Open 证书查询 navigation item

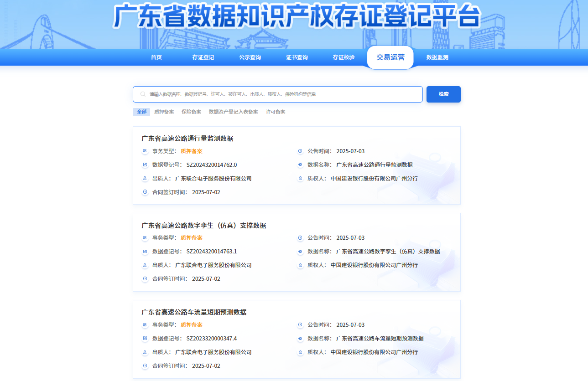(297, 57)
